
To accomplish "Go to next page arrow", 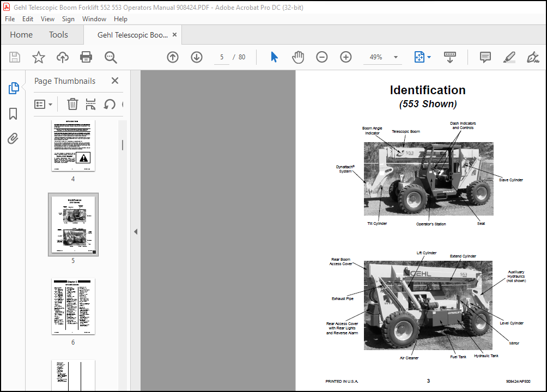I will [197, 57].
